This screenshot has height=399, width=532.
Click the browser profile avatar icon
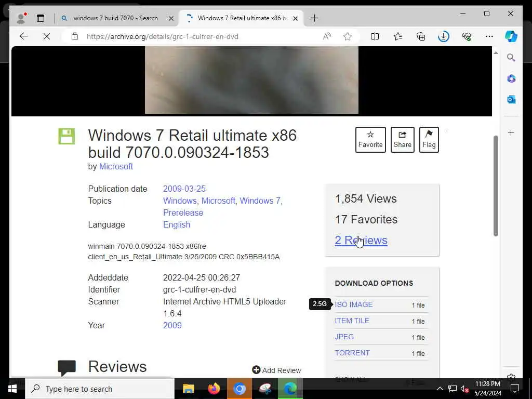tap(21, 18)
